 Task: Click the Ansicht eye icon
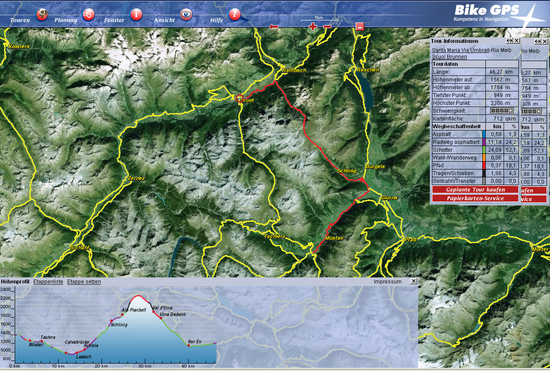tap(186, 15)
